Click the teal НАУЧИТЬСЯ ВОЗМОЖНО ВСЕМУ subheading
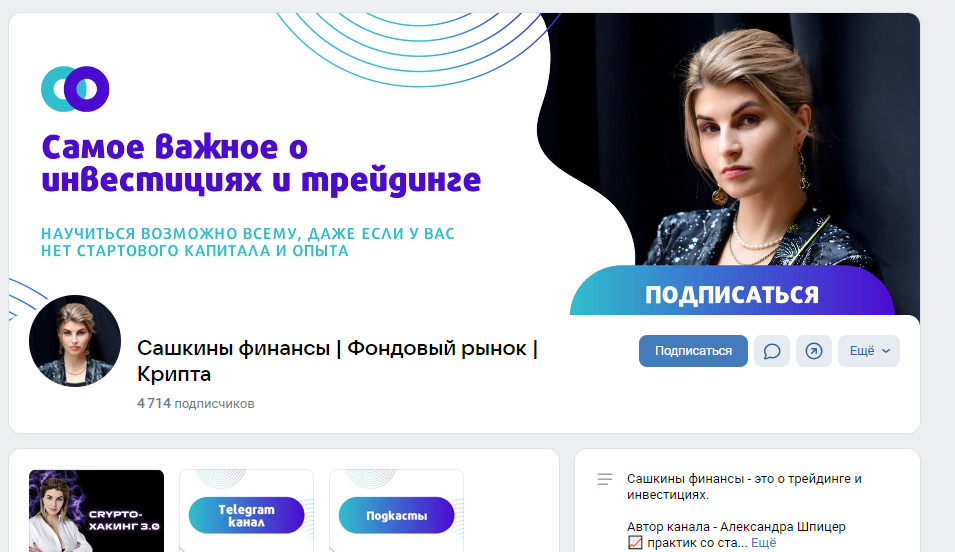 click(x=248, y=242)
